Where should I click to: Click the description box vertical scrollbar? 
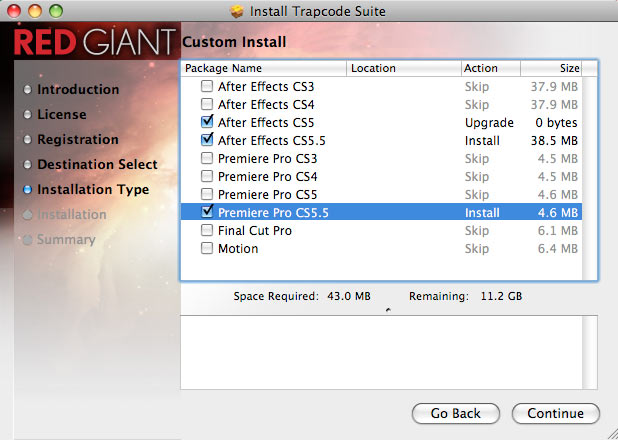click(x=590, y=352)
